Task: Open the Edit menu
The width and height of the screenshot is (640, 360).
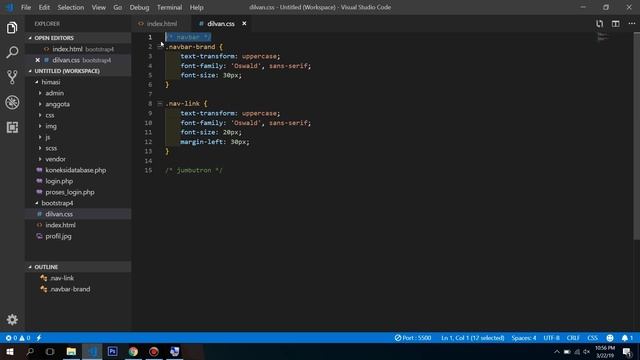Action: (x=44, y=7)
